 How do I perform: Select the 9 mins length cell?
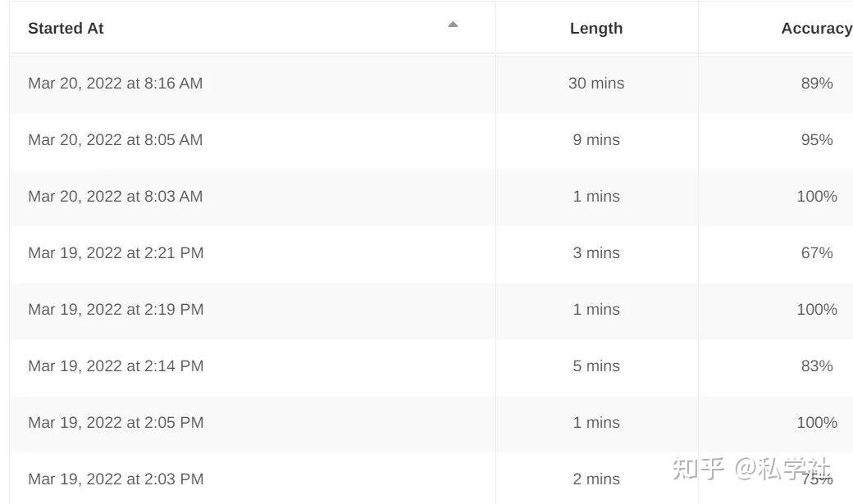click(x=596, y=139)
